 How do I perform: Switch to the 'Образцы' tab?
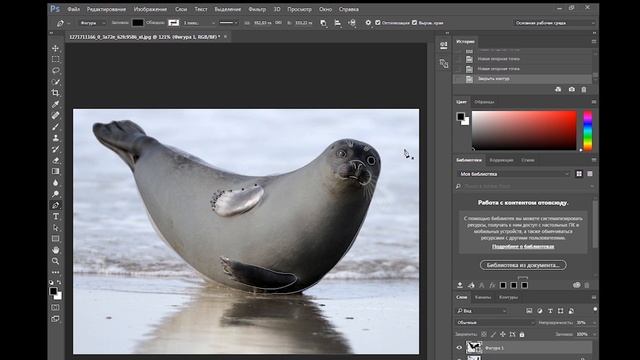point(484,102)
